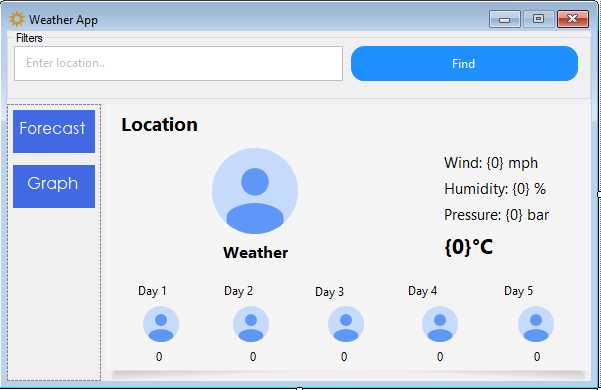
Task: Close the Weather App window
Action: click(x=573, y=19)
